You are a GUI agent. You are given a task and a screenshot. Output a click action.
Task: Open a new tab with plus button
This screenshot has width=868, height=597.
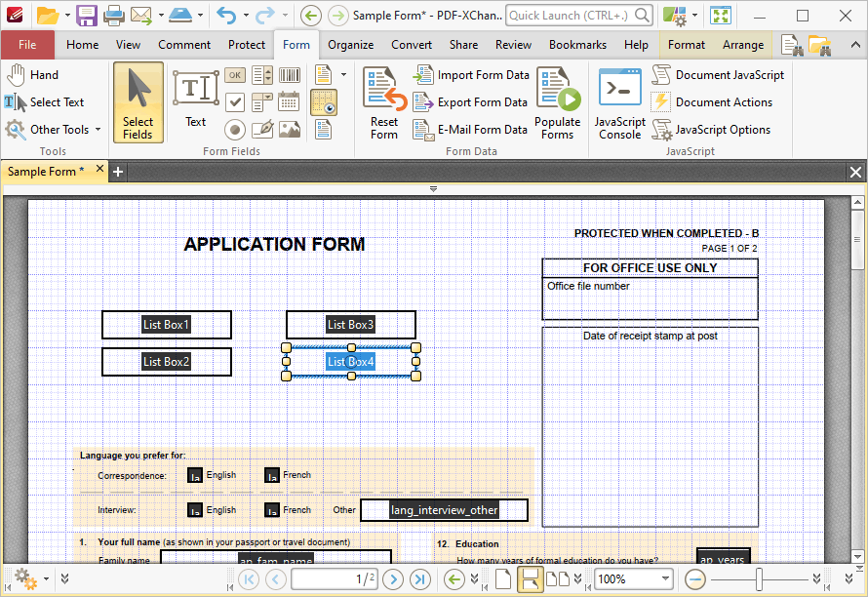[x=117, y=173]
